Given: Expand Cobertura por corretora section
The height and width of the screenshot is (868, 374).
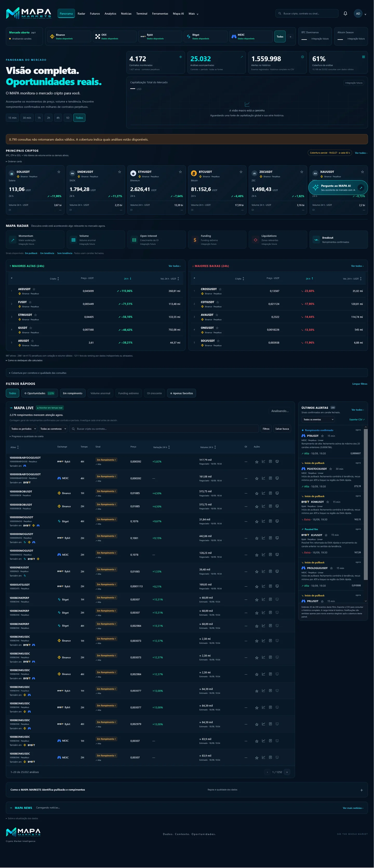Looking at the screenshot, I should (187, 373).
